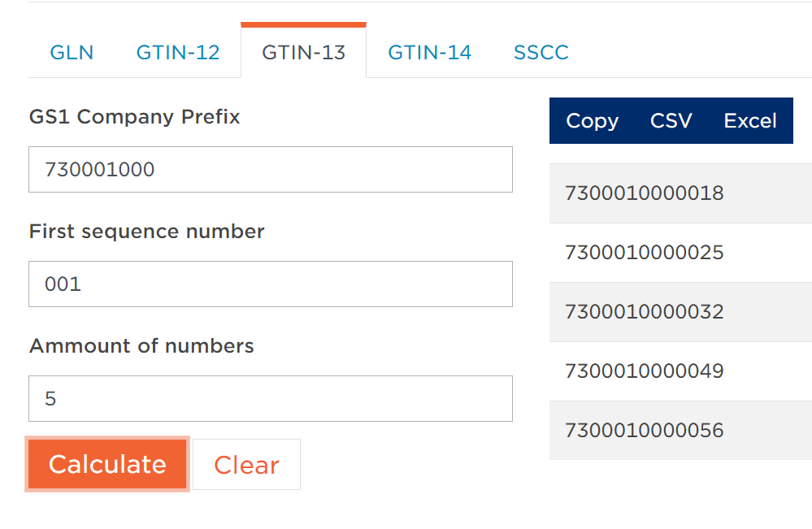Open the GTIN-12 tab
Viewport: 812px width, 529px height.
178,52
